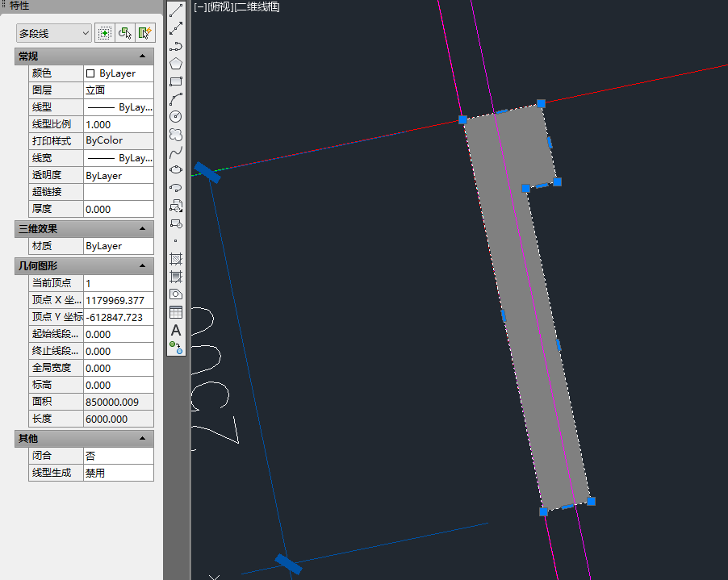Select the Rectangle draw tool
The width and height of the screenshot is (728, 580).
click(x=176, y=81)
